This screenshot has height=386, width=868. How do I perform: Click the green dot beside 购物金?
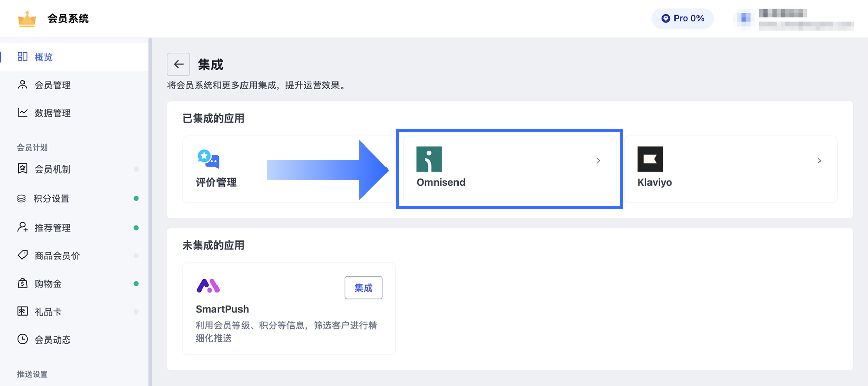coord(136,283)
